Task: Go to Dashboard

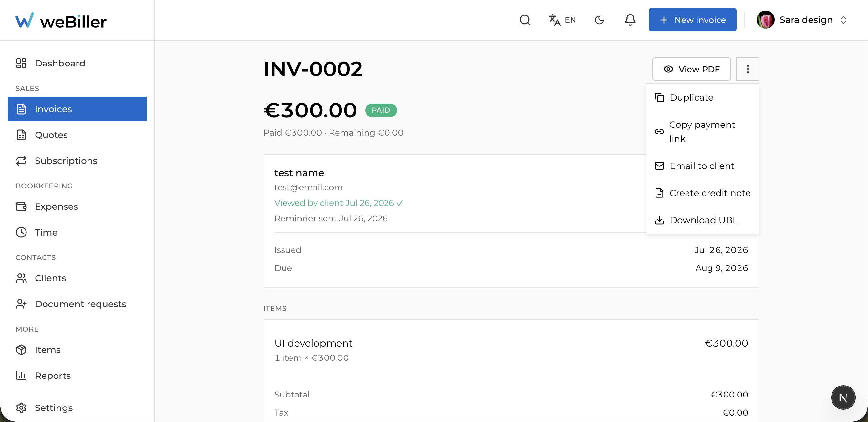Action: click(77, 63)
